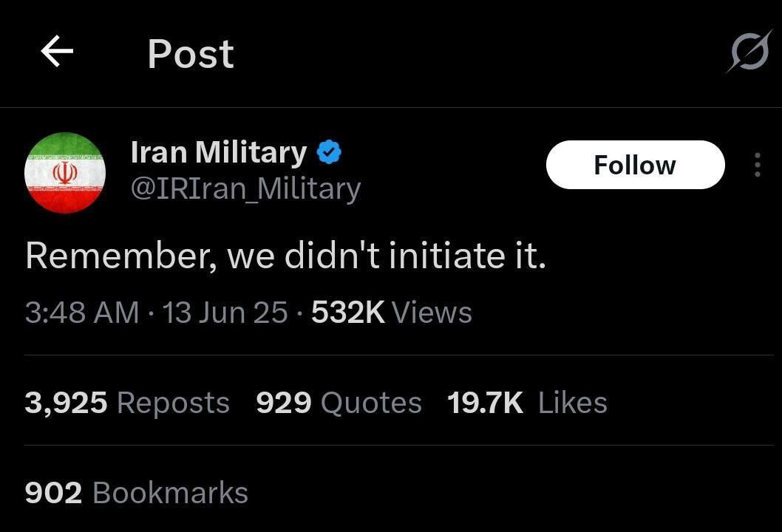Open the Grok icon in the top right

[749, 52]
